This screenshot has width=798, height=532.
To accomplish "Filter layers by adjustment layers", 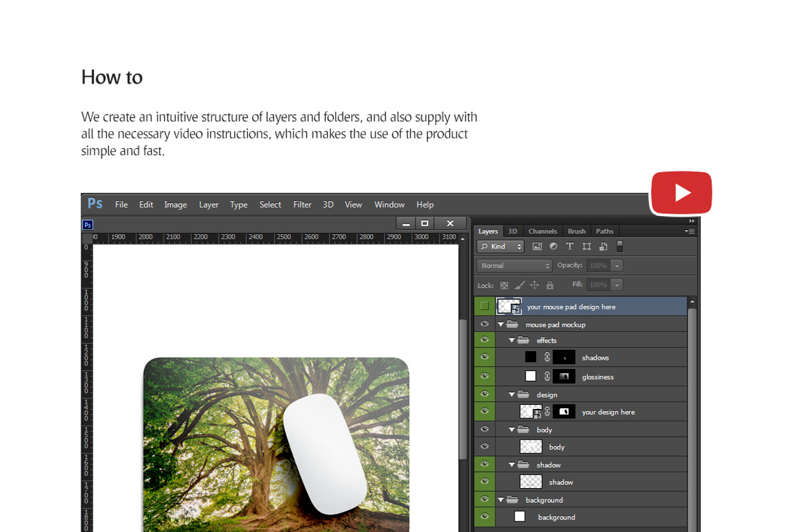I will click(553, 247).
